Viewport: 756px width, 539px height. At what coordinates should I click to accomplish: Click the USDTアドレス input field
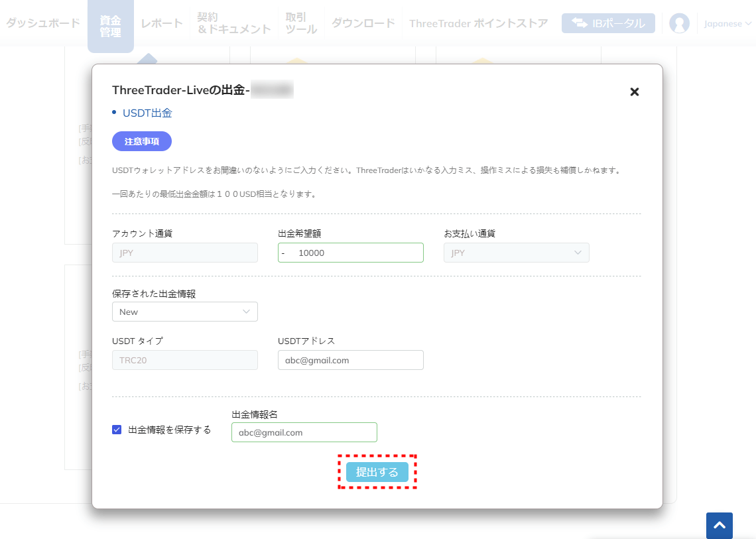point(351,360)
